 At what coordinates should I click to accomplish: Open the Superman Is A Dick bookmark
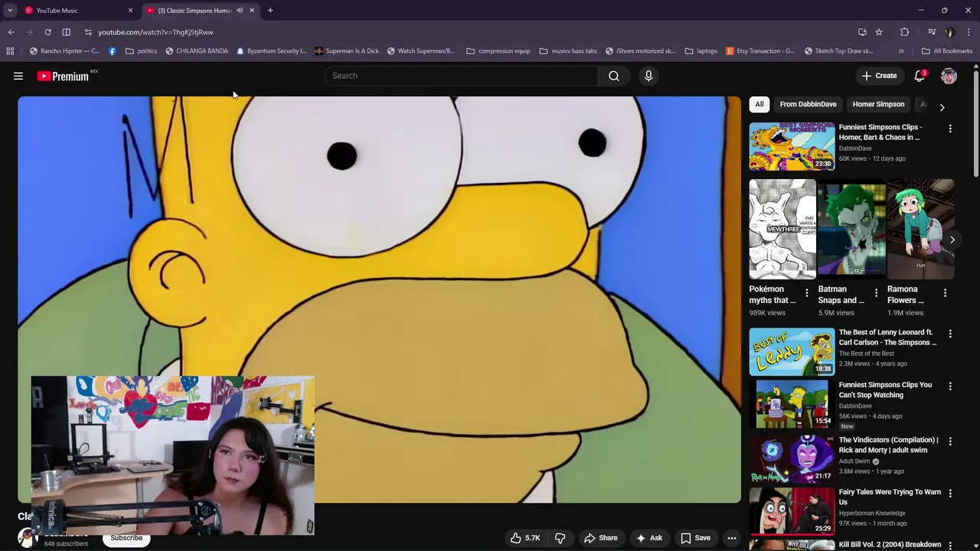point(347,51)
